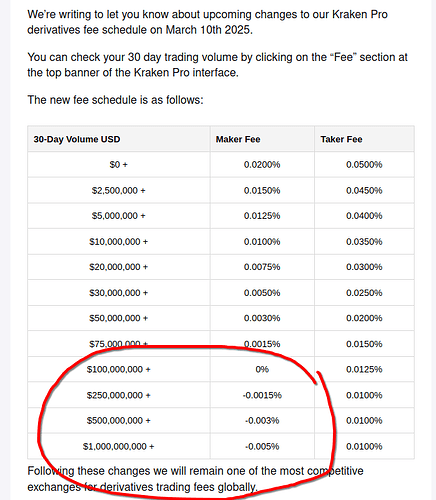The height and width of the screenshot is (500, 436).
Task: Click the $100,000,000 + volume cell
Action: [x=119, y=369]
